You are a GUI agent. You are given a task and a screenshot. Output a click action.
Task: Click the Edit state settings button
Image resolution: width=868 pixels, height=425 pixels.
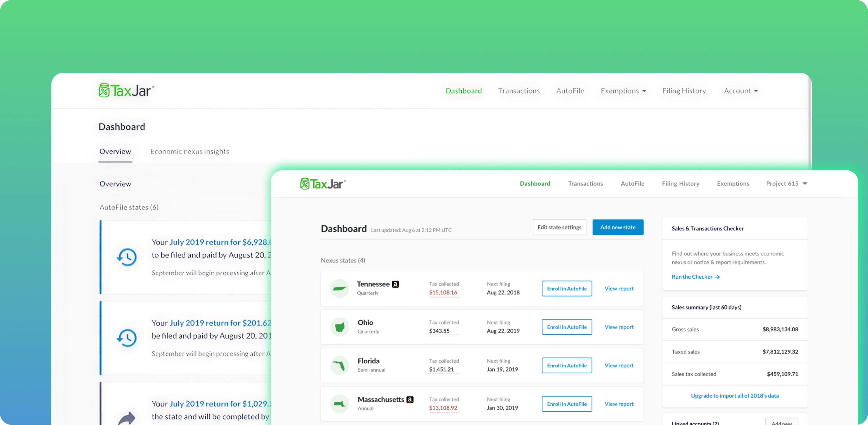tap(559, 227)
